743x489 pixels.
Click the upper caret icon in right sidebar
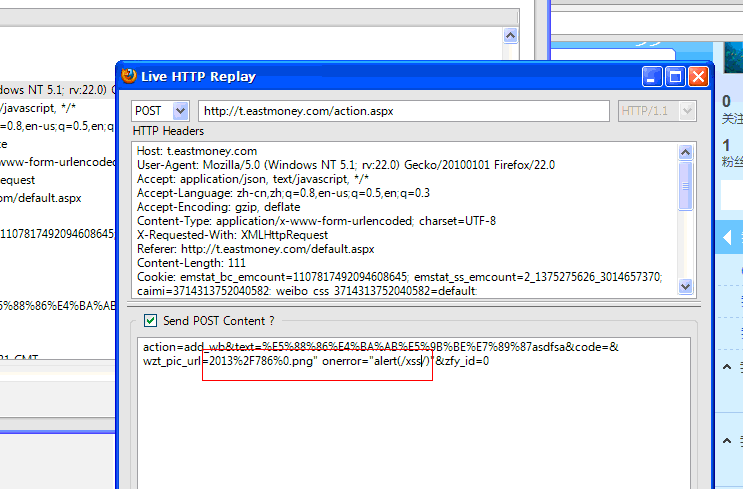tap(727, 367)
